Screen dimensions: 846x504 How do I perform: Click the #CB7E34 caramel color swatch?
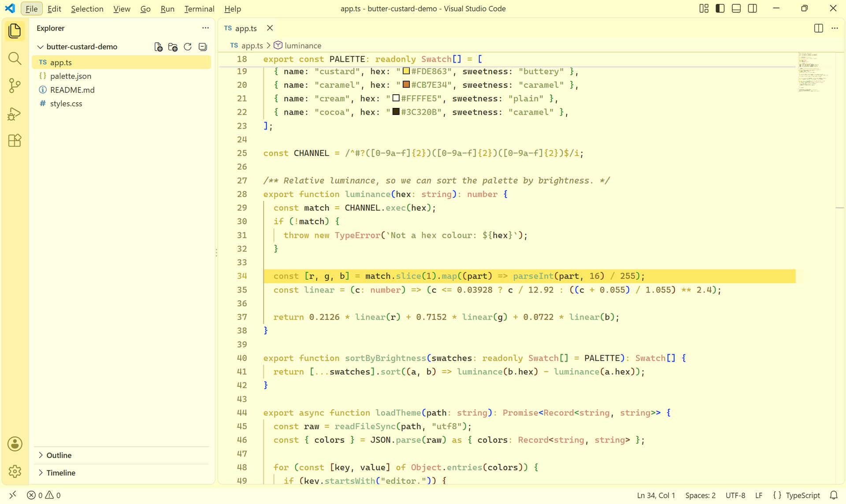click(406, 85)
